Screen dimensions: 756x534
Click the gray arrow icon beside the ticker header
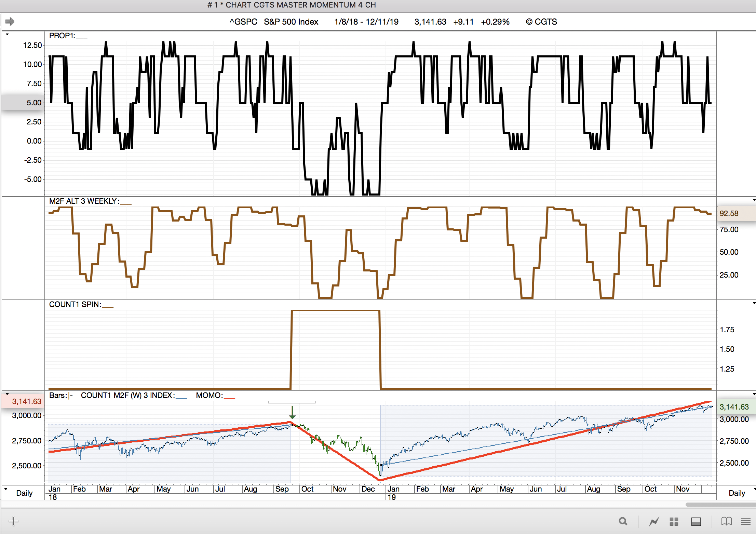tap(10, 22)
